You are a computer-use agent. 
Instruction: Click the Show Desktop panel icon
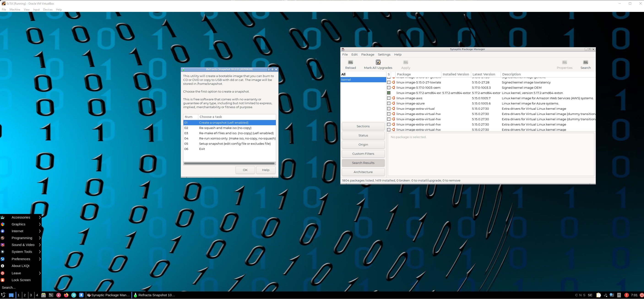pyautogui.click(x=11, y=295)
